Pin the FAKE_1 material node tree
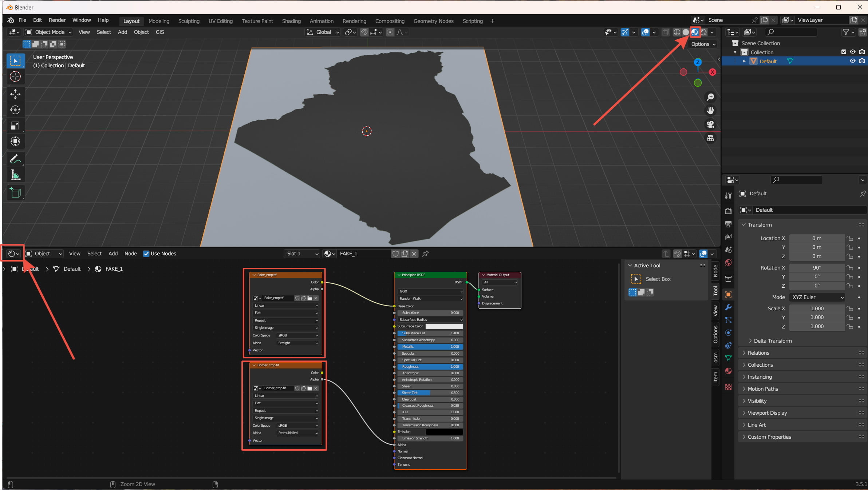Viewport: 868px width, 490px height. coord(426,254)
